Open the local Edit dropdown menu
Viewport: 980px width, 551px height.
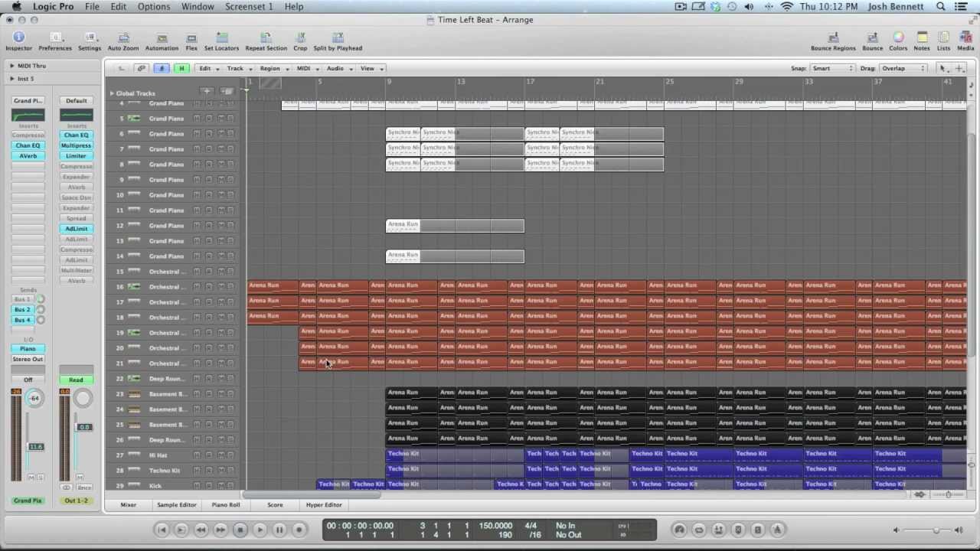click(208, 68)
